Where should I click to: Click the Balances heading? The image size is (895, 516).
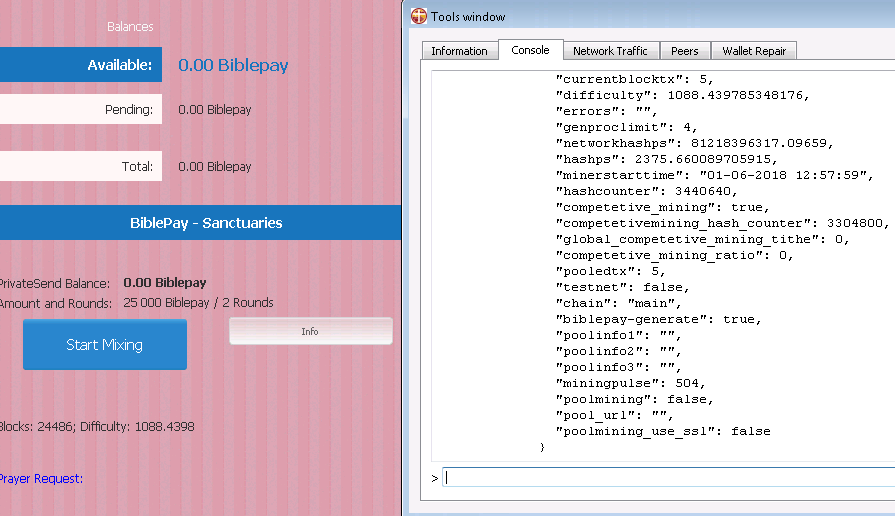point(130,26)
